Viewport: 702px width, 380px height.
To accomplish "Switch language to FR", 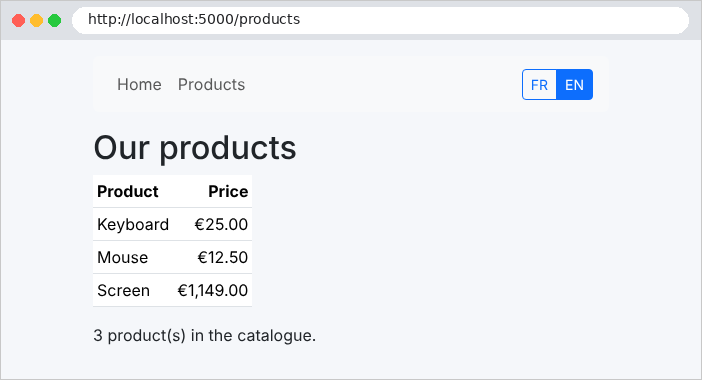I will (x=539, y=85).
